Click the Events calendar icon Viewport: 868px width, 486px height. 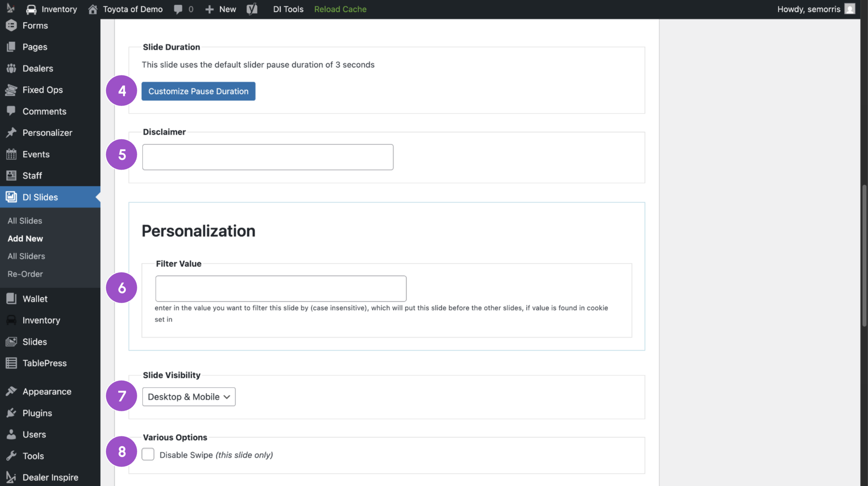11,154
